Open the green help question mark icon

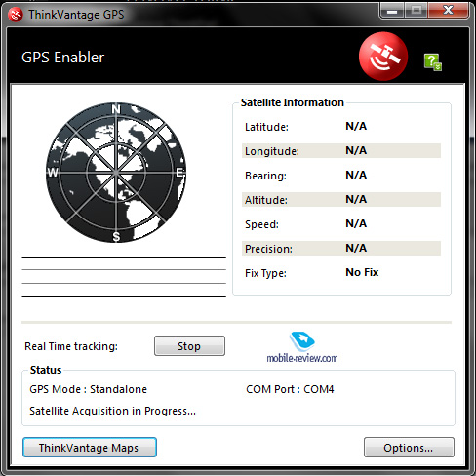coord(433,61)
